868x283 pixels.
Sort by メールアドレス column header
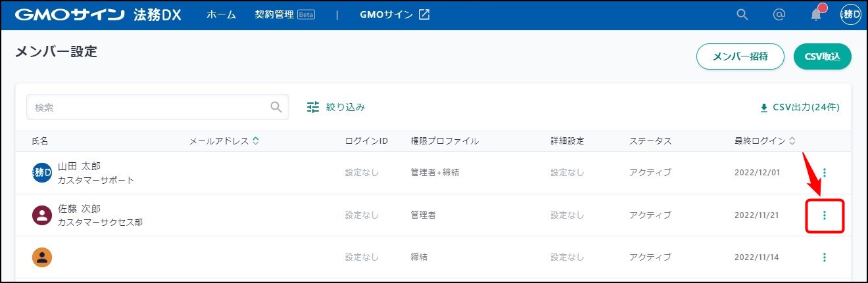[224, 141]
